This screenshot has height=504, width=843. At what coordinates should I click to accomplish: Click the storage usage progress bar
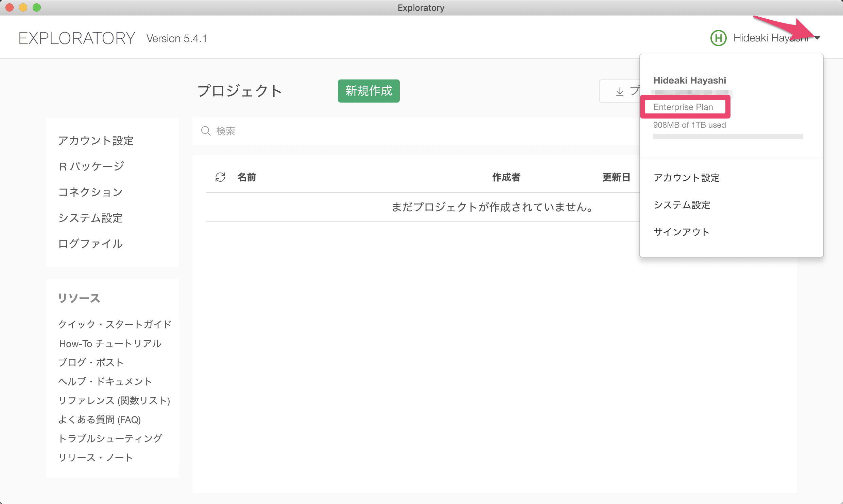[x=728, y=137]
